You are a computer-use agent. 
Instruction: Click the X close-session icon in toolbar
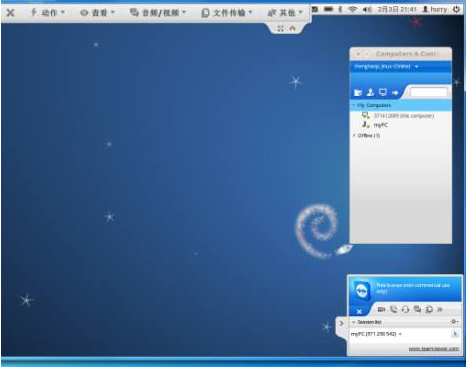(x=11, y=13)
